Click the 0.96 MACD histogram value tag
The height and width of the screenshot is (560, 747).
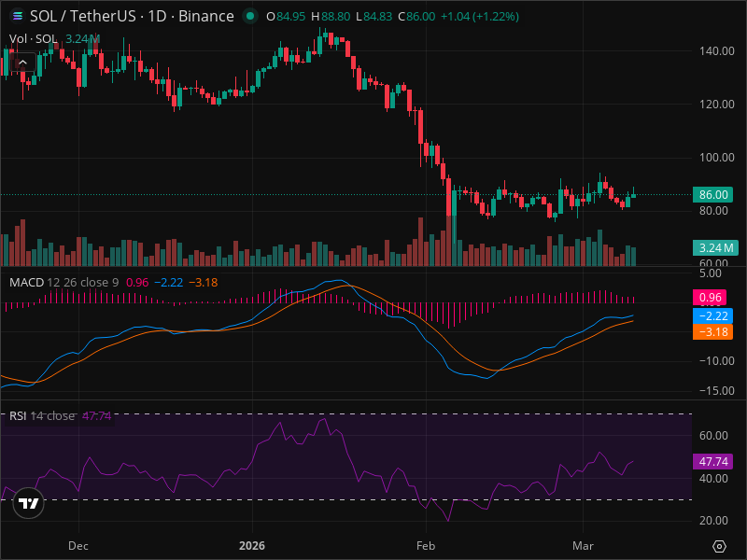[710, 298]
